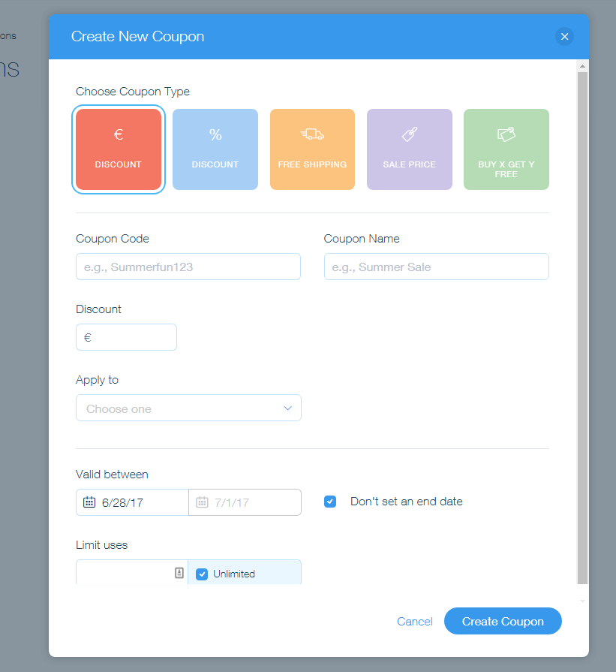The width and height of the screenshot is (616, 672).
Task: Click the Create Coupon button
Action: tap(503, 621)
